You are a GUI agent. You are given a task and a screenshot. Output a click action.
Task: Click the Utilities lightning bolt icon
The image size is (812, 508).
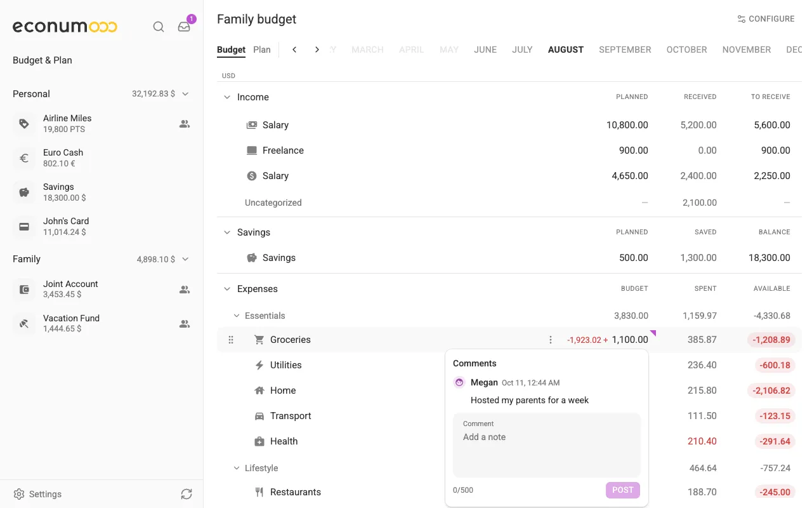pos(259,365)
